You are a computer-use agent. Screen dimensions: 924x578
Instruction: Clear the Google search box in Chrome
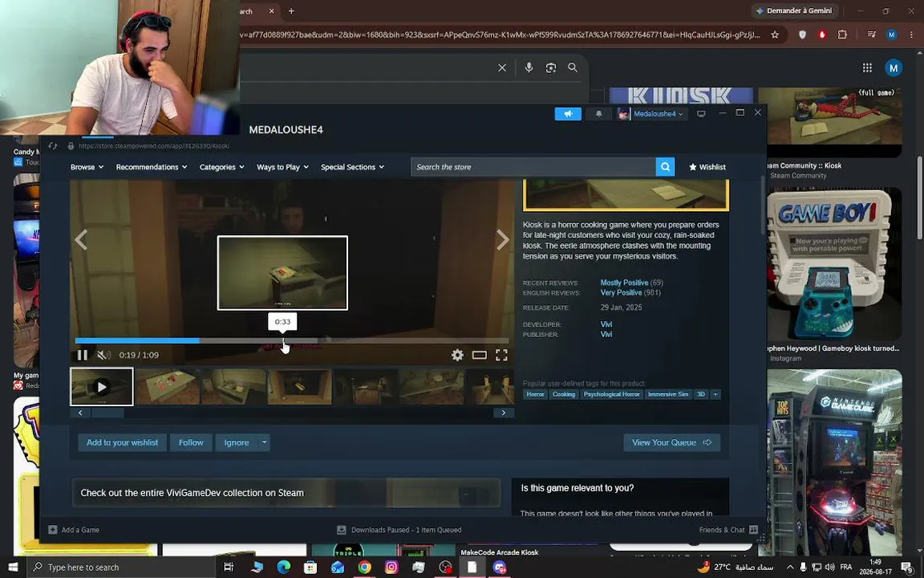coord(501,67)
